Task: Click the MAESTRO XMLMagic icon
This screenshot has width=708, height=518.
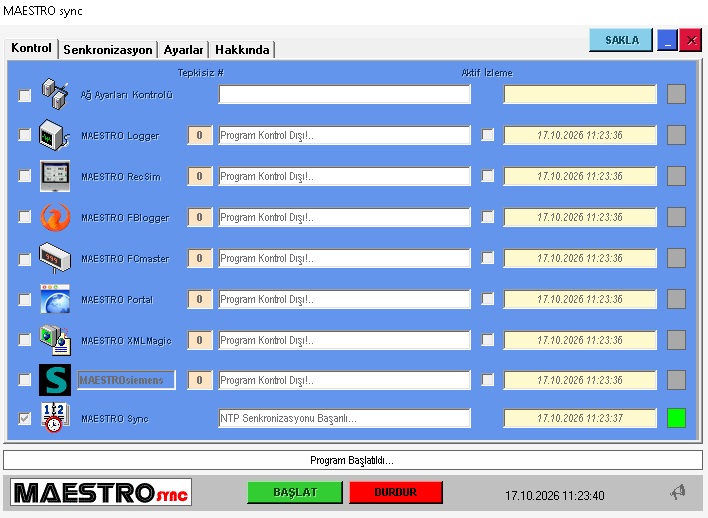Action: coord(55,340)
